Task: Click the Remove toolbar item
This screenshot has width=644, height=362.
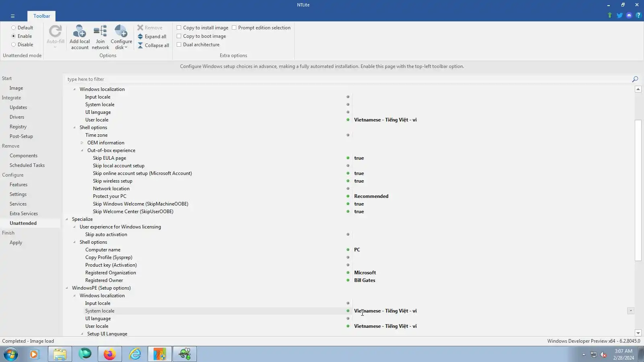Action: (150, 28)
